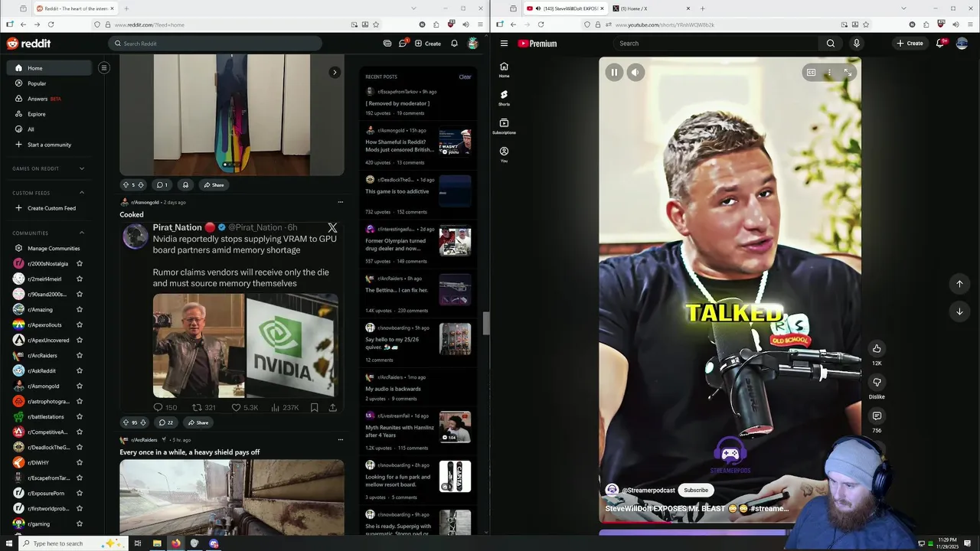The width and height of the screenshot is (980, 551).
Task: Give award on snowboard image post
Action: click(x=185, y=184)
